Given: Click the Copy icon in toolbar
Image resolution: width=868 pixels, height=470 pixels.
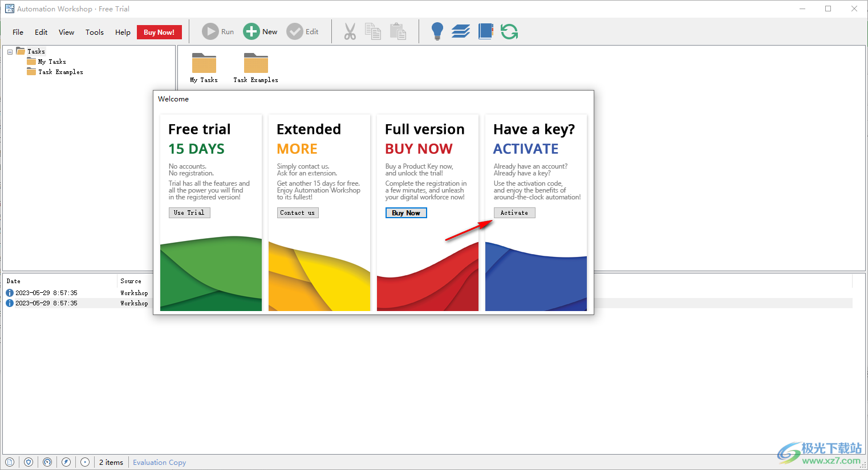Looking at the screenshot, I should pyautogui.click(x=373, y=32).
